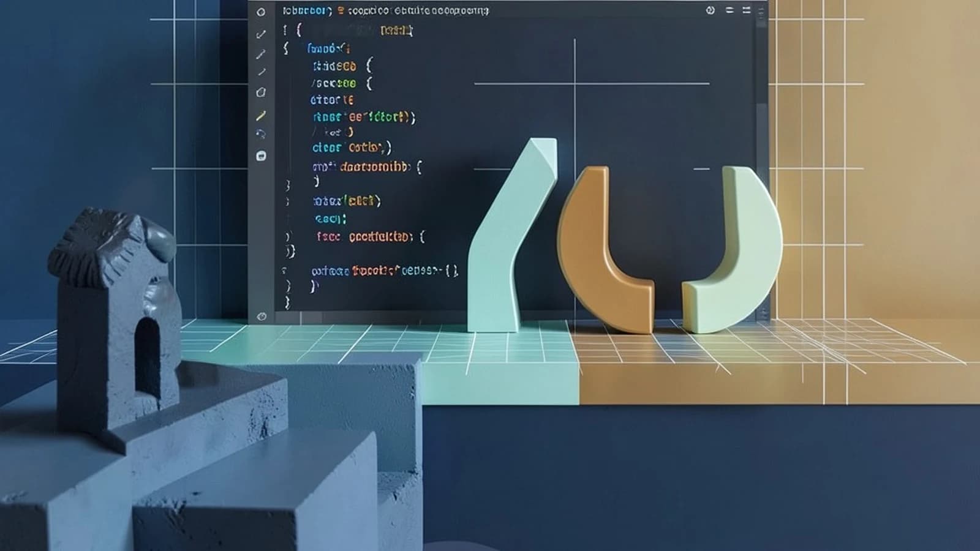Click the circle icon atop the editor sidebar
The width and height of the screenshot is (980, 551).
pyautogui.click(x=261, y=12)
